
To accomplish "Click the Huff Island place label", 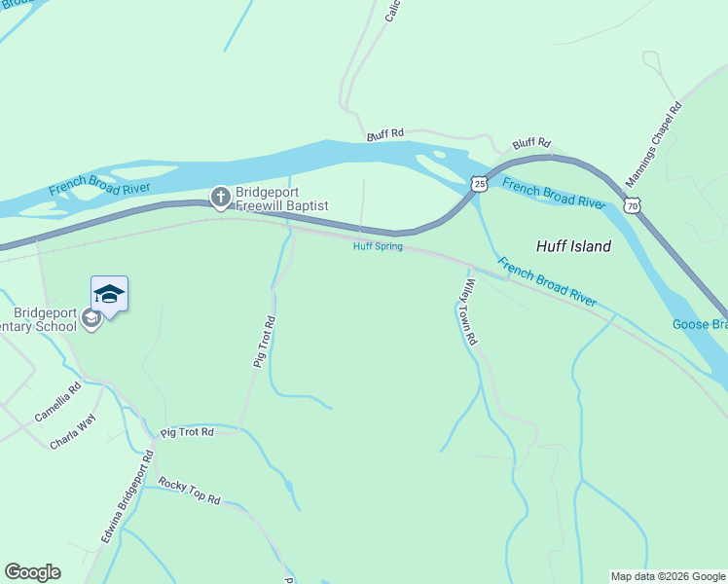I will [573, 246].
